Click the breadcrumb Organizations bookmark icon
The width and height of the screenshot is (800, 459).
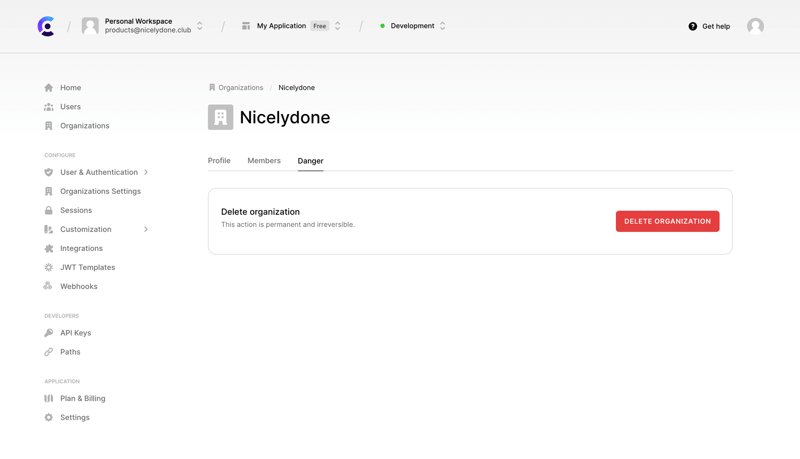(x=212, y=88)
